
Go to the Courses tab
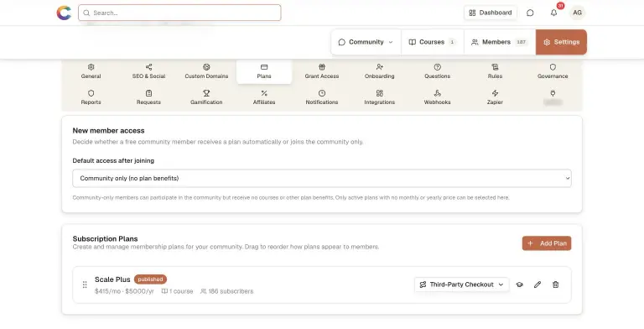click(x=433, y=42)
